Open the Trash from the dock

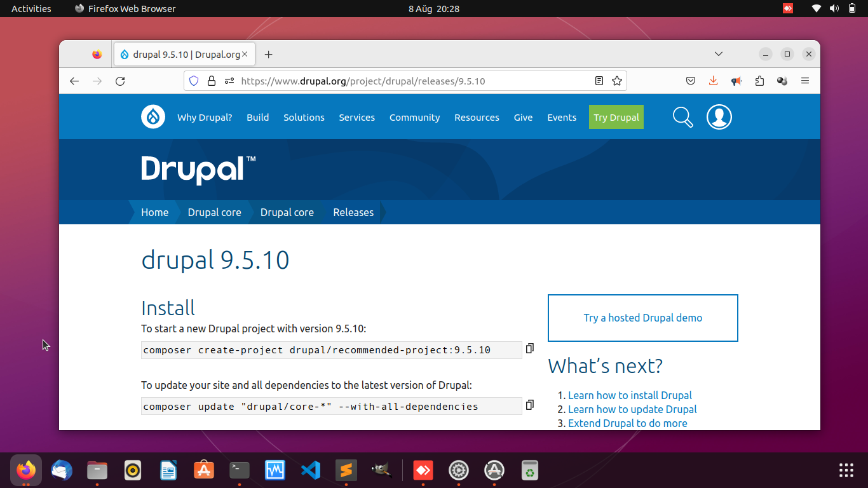click(530, 470)
